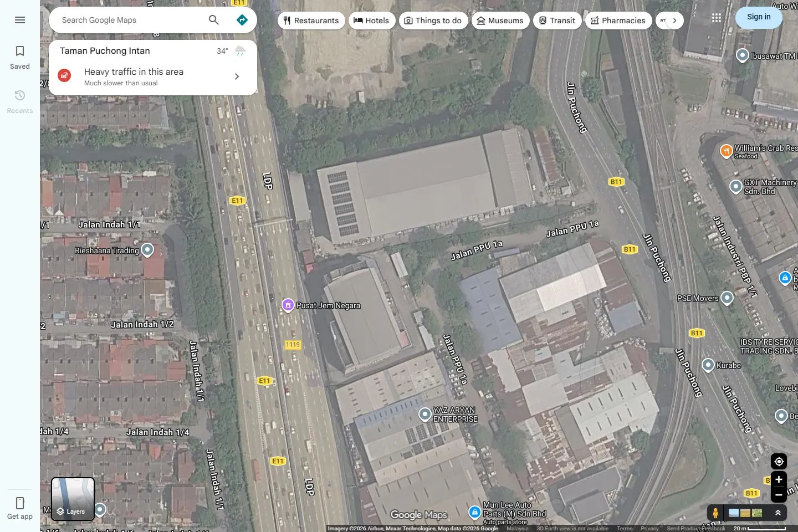The height and width of the screenshot is (532, 798).
Task: Open Saved places
Action: pos(20,58)
